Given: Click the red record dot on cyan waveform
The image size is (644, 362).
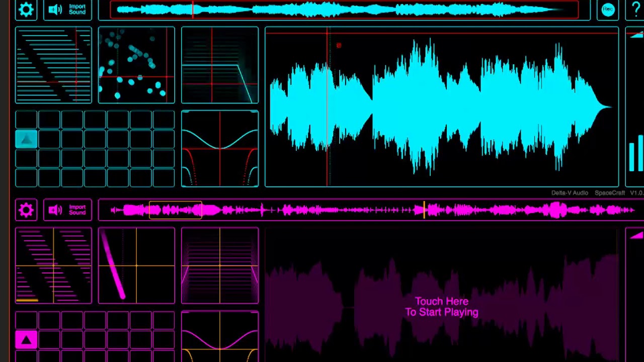Looking at the screenshot, I should tap(339, 46).
